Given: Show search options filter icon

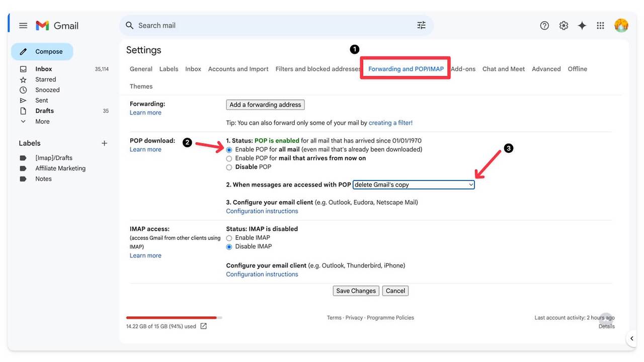Looking at the screenshot, I should (422, 25).
